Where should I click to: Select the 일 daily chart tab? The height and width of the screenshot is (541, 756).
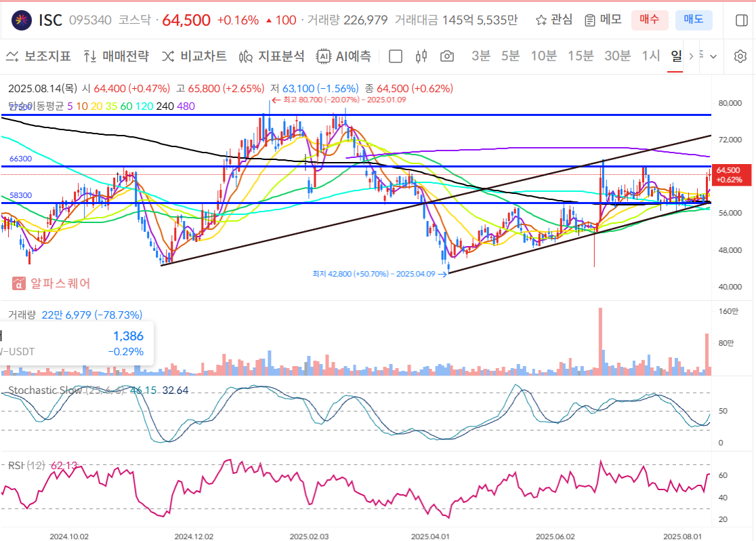click(674, 56)
